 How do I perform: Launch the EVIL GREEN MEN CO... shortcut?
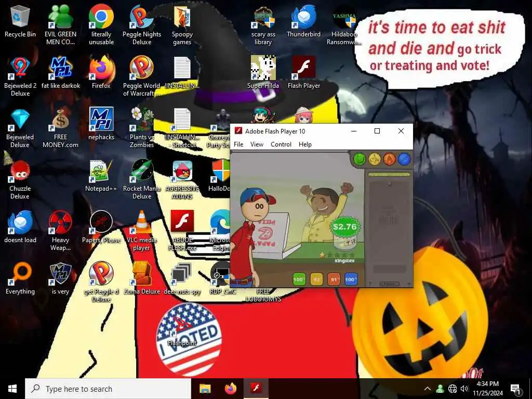[60, 24]
